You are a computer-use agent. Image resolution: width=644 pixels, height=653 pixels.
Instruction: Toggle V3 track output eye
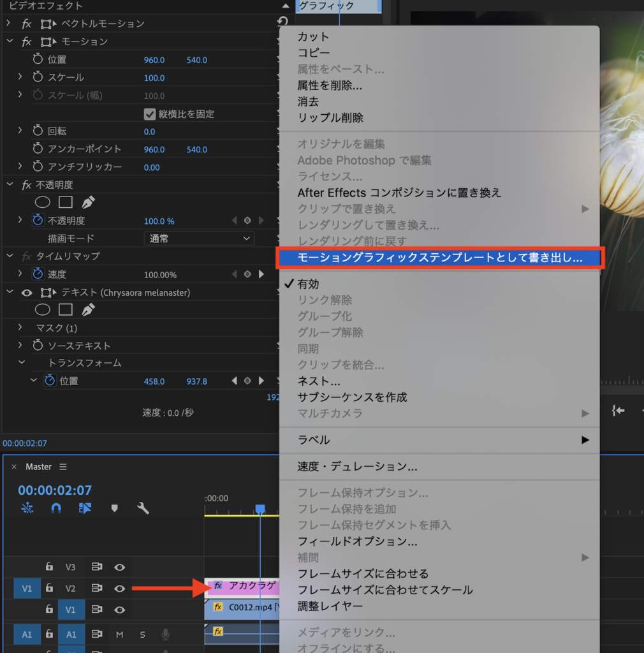(119, 567)
